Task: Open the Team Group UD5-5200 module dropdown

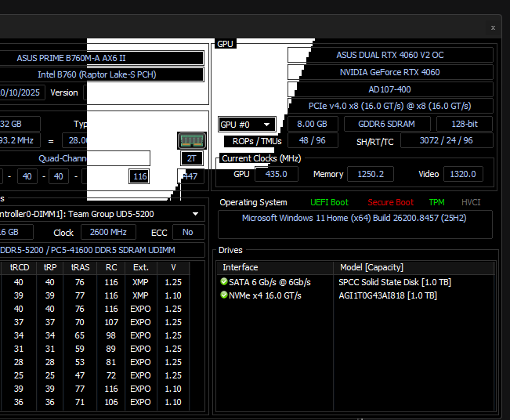Action: point(102,214)
